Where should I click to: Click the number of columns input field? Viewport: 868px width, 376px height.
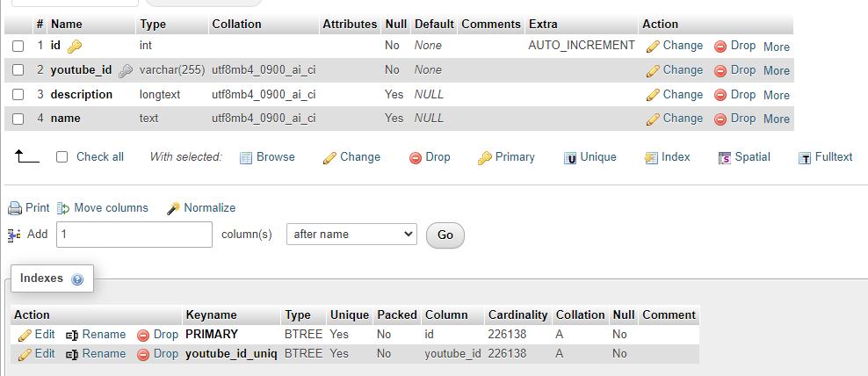[x=134, y=235]
